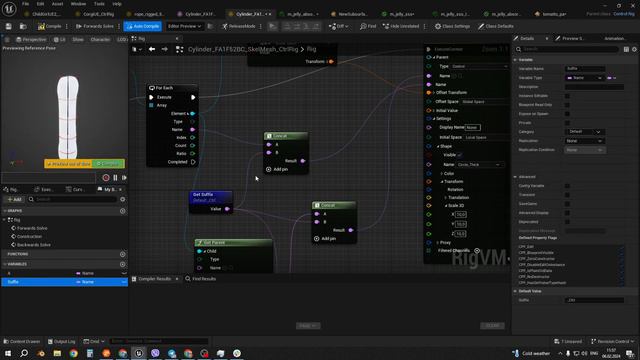Image resolution: width=640 pixels, height=360 pixels.
Task: Click the Find button in toolbar
Action: click(368, 26)
